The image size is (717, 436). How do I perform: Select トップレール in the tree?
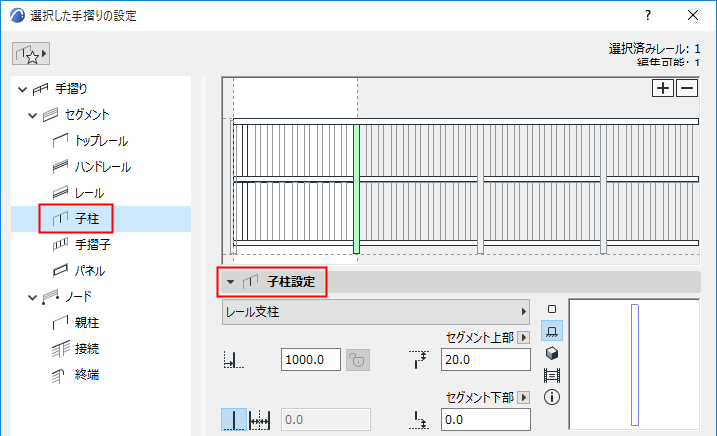tap(101, 141)
